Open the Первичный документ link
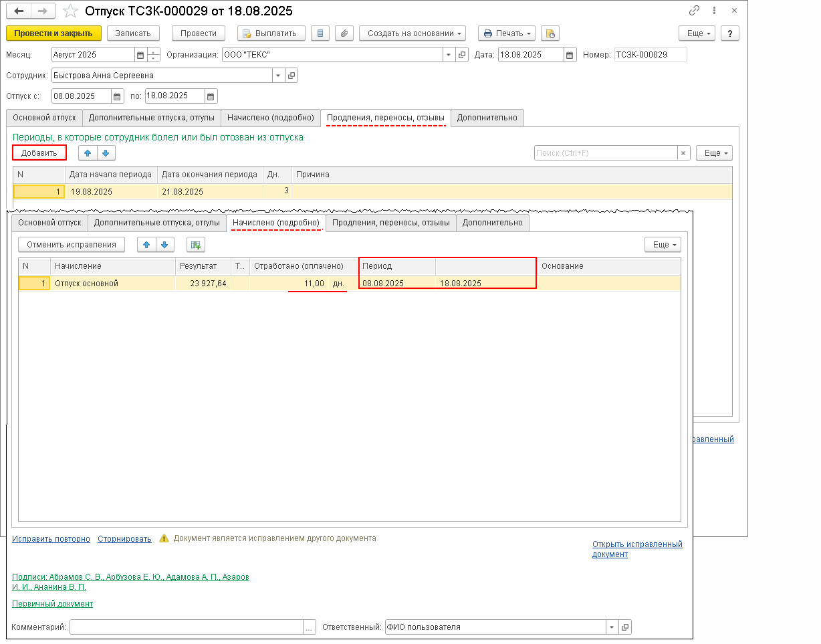821x644 pixels. [52, 604]
